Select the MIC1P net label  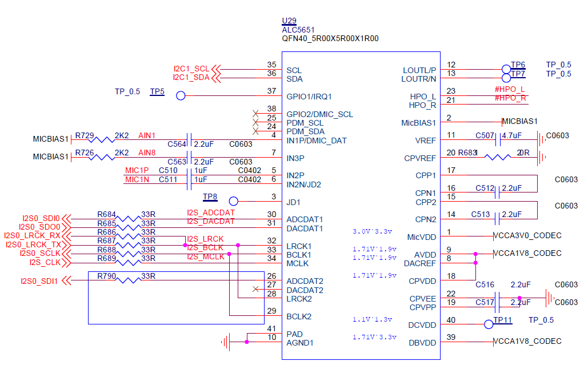coord(137,171)
